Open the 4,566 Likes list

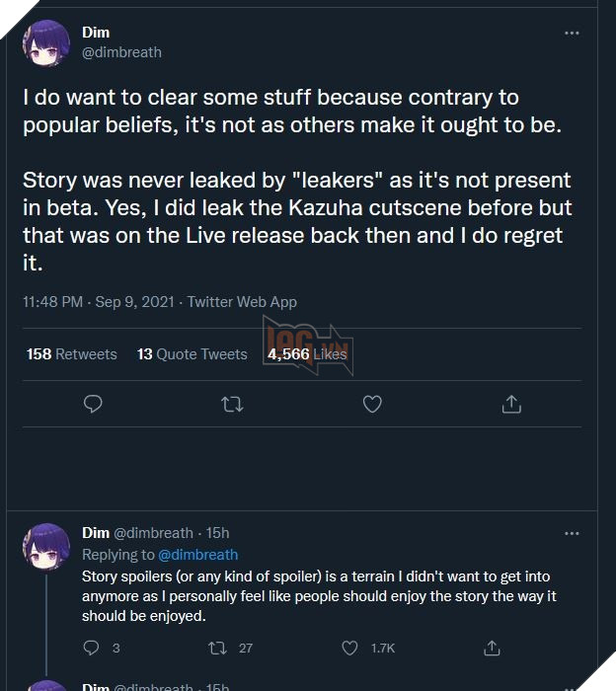coord(307,353)
